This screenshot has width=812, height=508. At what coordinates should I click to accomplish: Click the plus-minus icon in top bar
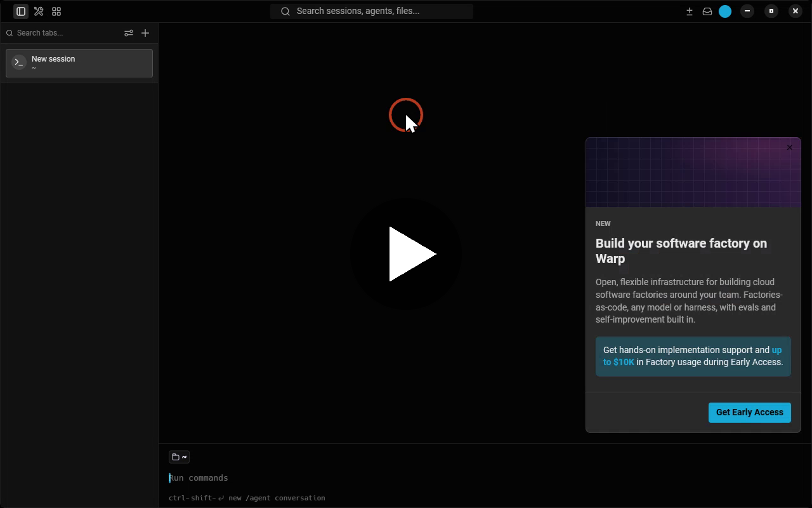click(x=690, y=11)
